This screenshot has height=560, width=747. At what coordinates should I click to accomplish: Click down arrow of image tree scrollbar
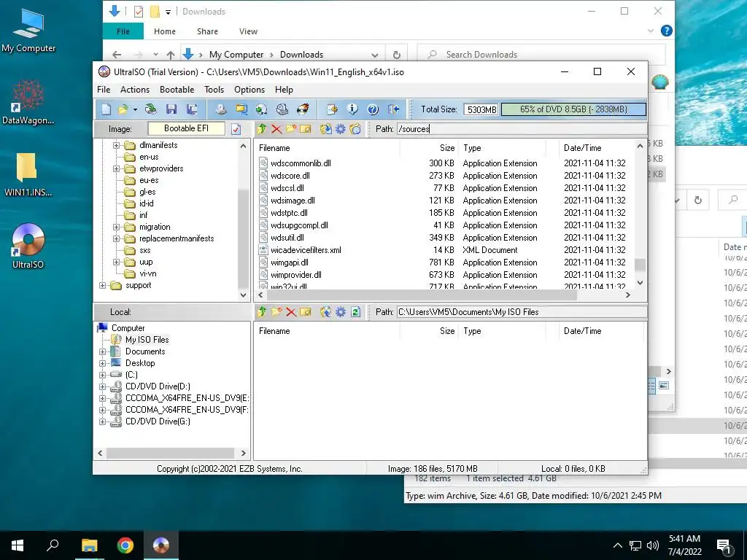pos(244,295)
